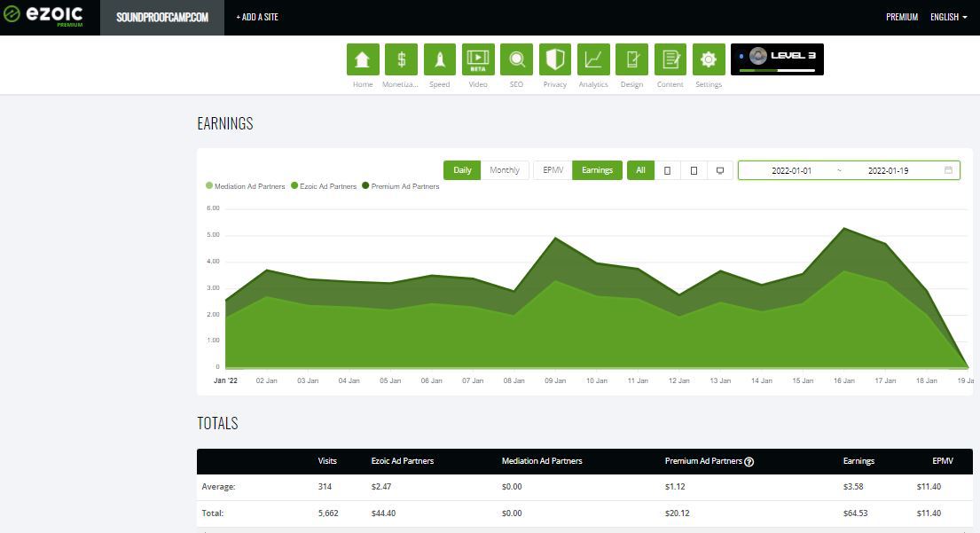Open the Analytics chart icon

click(x=593, y=59)
